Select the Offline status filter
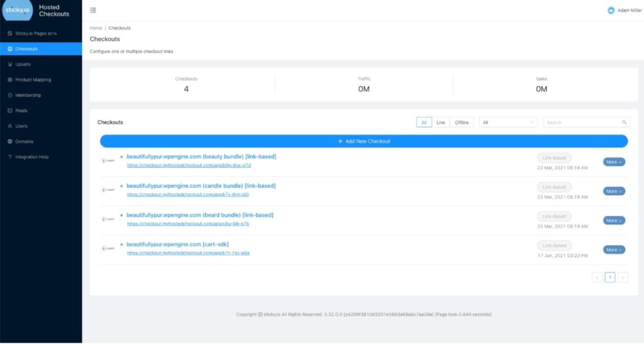This screenshot has width=644, height=344. point(462,123)
